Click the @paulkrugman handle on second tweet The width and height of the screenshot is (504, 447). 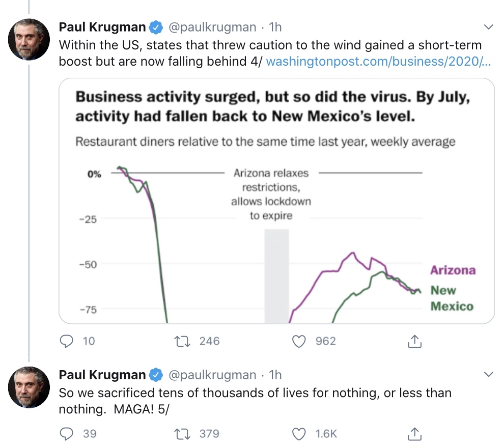tap(212, 375)
